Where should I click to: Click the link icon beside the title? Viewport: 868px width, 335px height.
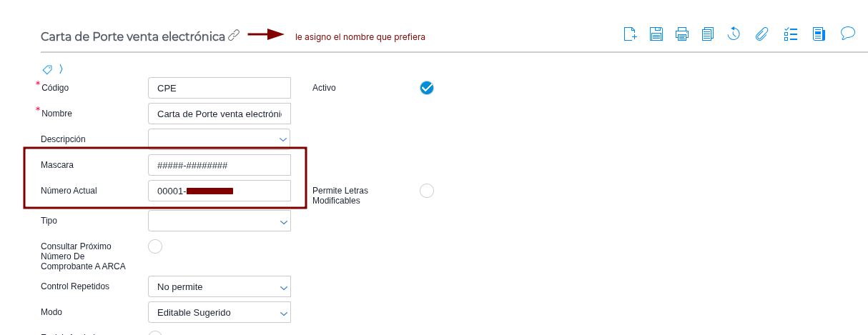tap(234, 35)
